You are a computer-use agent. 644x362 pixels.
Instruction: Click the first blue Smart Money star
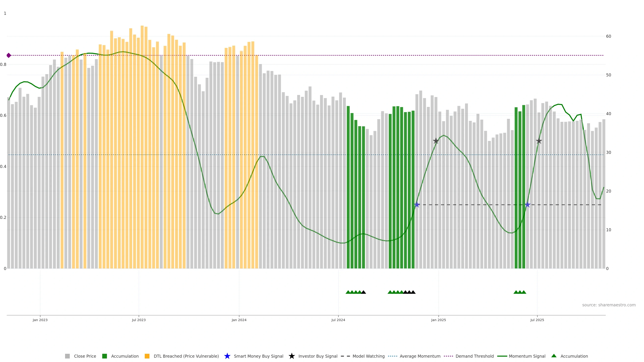click(417, 205)
